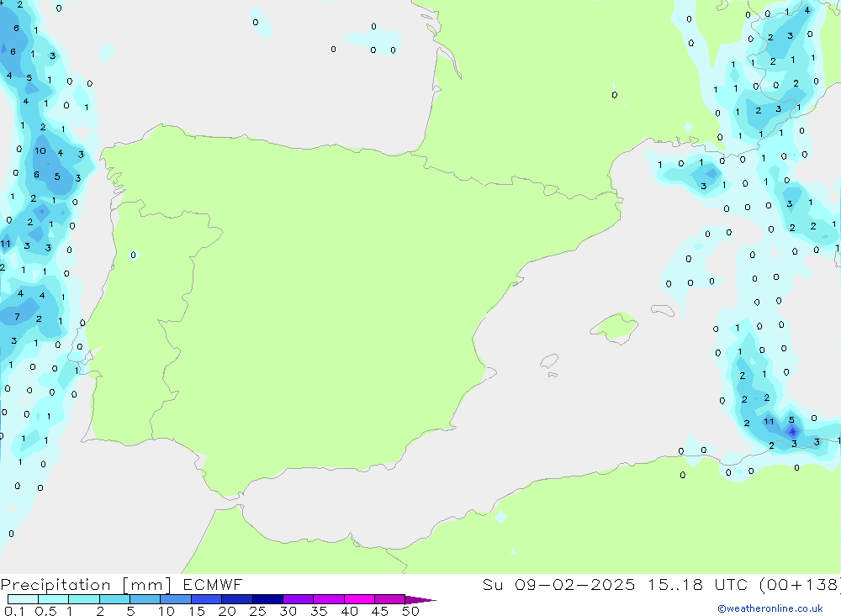The height and width of the screenshot is (616, 841).
Task: Click the Precipitation [mm] title text
Action: [x=86, y=585]
